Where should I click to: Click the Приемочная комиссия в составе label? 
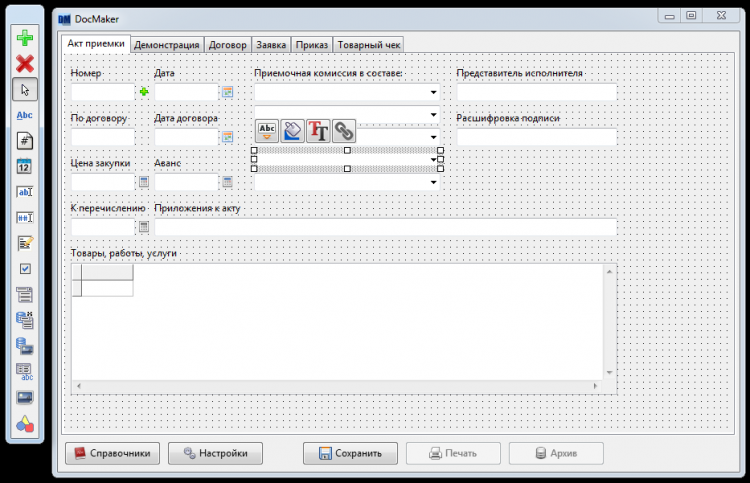(x=328, y=73)
